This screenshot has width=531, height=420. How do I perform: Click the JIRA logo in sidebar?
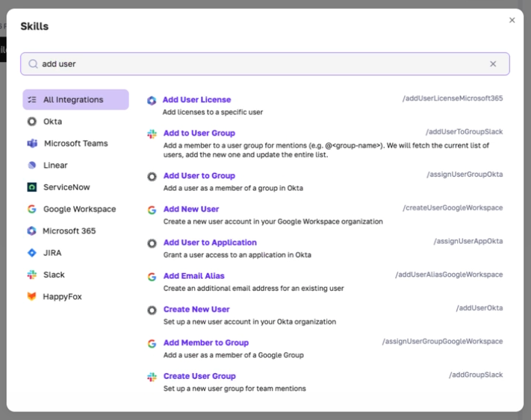click(32, 253)
